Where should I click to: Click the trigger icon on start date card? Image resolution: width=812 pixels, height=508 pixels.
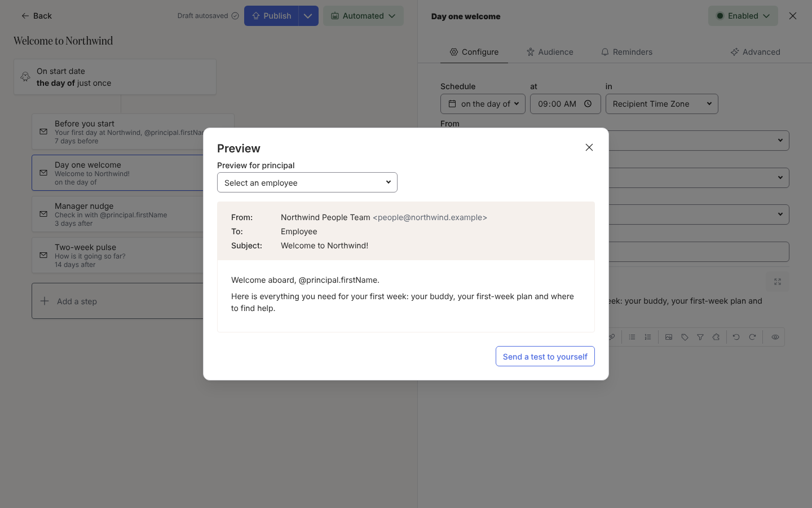tap(25, 77)
